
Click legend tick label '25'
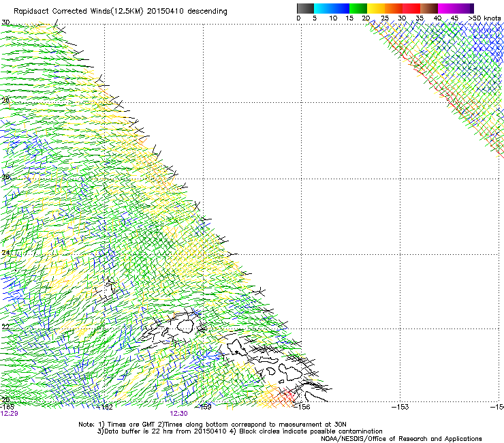tap(385, 18)
